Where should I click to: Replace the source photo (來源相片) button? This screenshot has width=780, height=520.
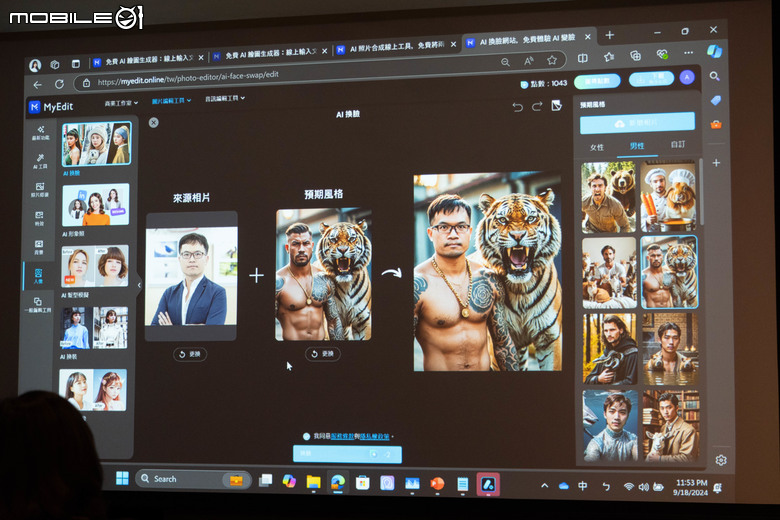tap(190, 354)
